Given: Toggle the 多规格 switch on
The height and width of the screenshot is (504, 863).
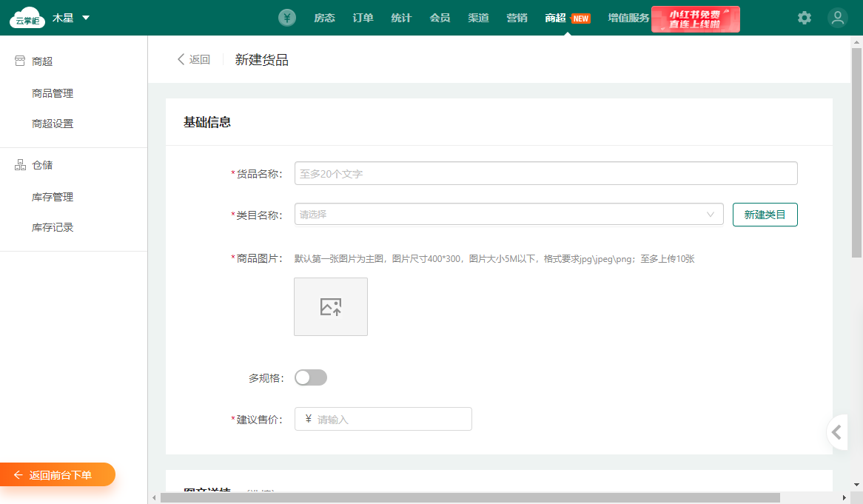Looking at the screenshot, I should (311, 377).
